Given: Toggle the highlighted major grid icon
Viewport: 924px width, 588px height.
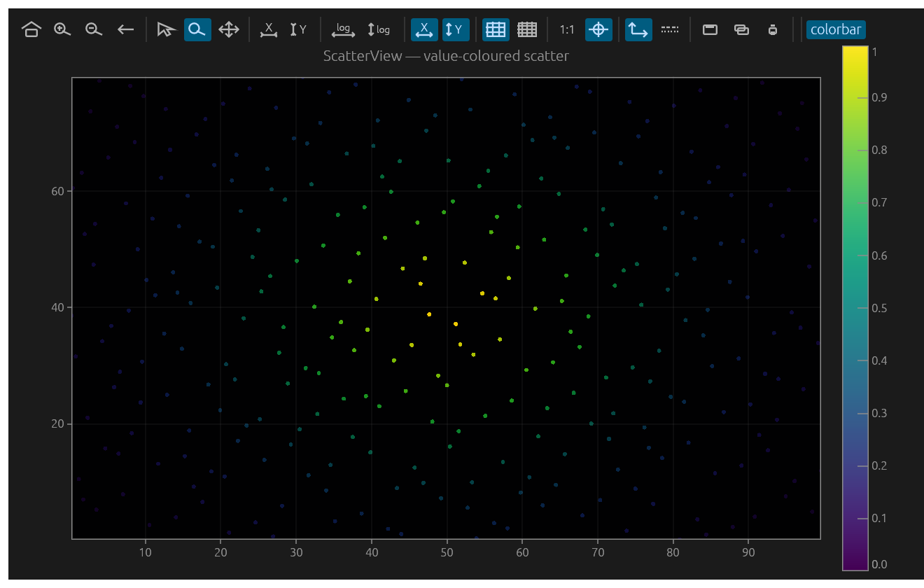Looking at the screenshot, I should (496, 29).
